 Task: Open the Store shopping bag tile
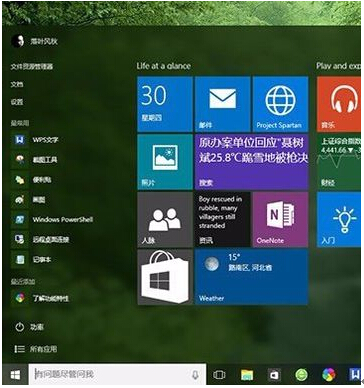pos(165,277)
